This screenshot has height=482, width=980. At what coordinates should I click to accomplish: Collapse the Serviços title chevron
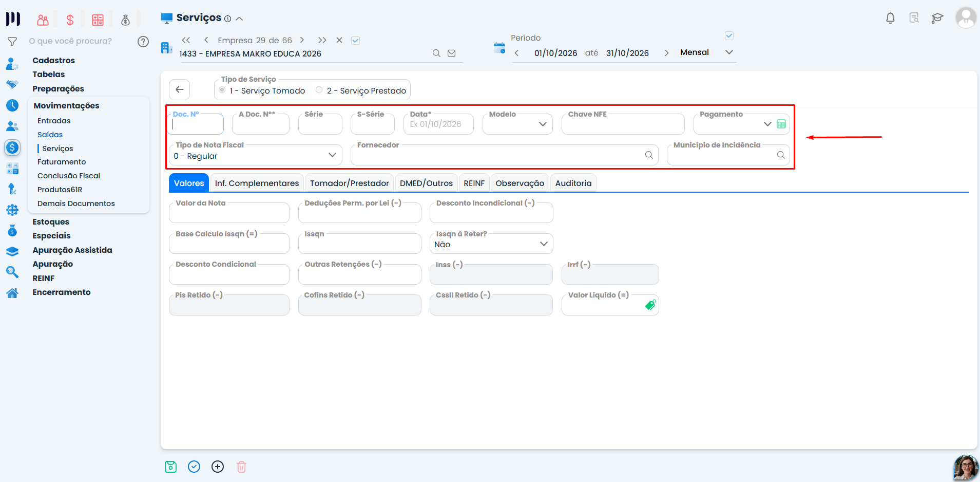click(239, 18)
